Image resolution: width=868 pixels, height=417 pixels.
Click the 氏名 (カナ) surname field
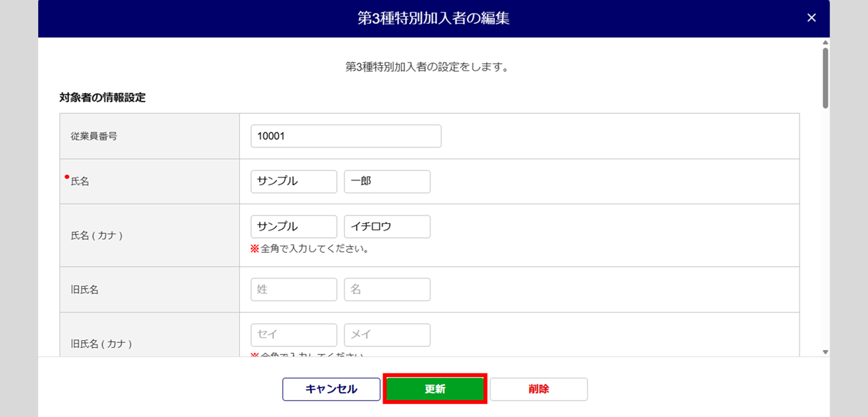point(294,226)
